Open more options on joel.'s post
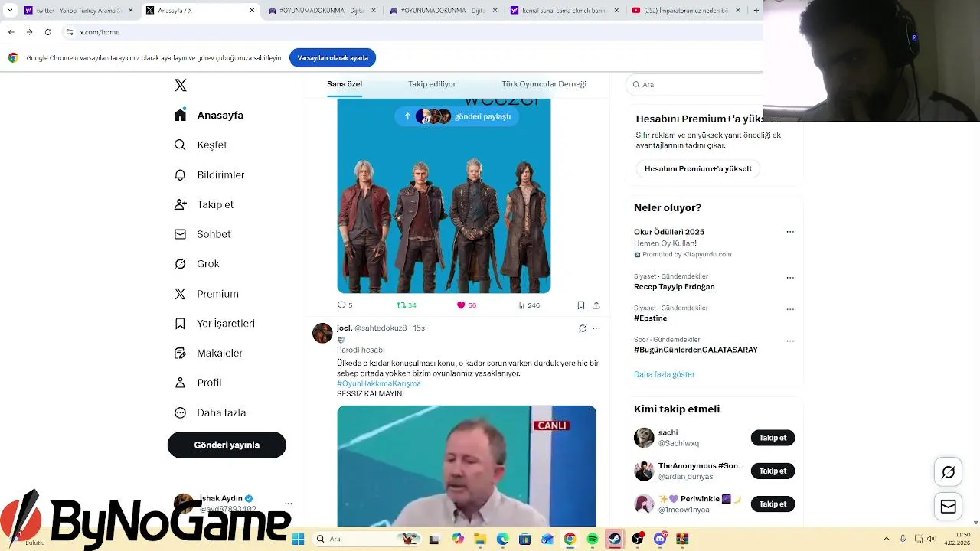The image size is (980, 551). [596, 328]
